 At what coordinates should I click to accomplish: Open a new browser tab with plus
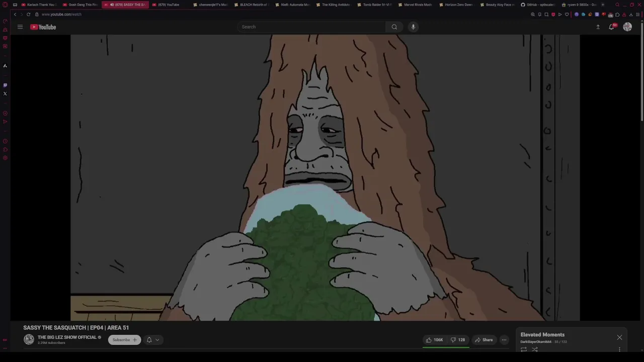(603, 5)
